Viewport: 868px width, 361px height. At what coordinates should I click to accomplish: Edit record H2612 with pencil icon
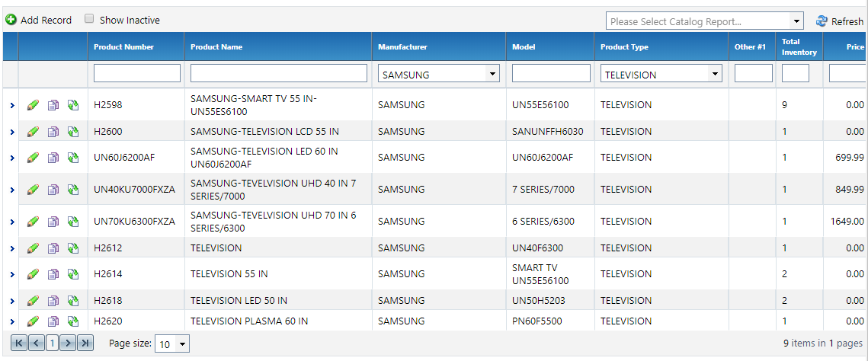[x=33, y=248]
